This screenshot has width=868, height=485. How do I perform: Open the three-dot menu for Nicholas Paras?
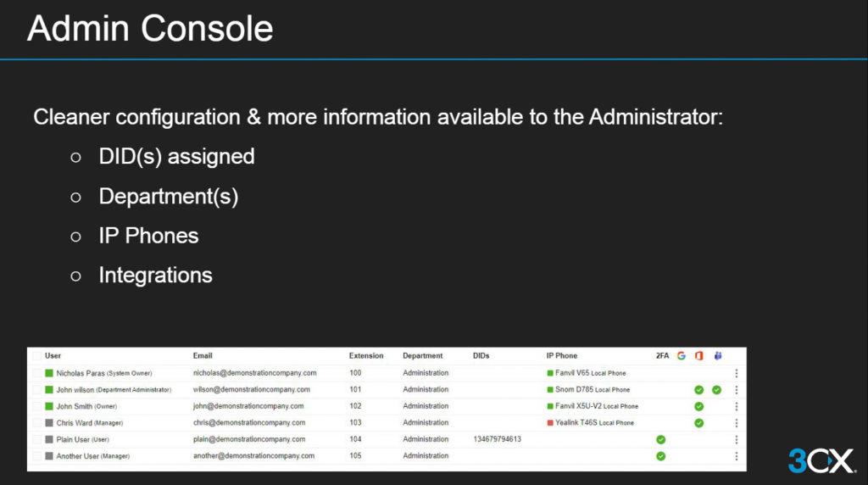click(x=736, y=373)
